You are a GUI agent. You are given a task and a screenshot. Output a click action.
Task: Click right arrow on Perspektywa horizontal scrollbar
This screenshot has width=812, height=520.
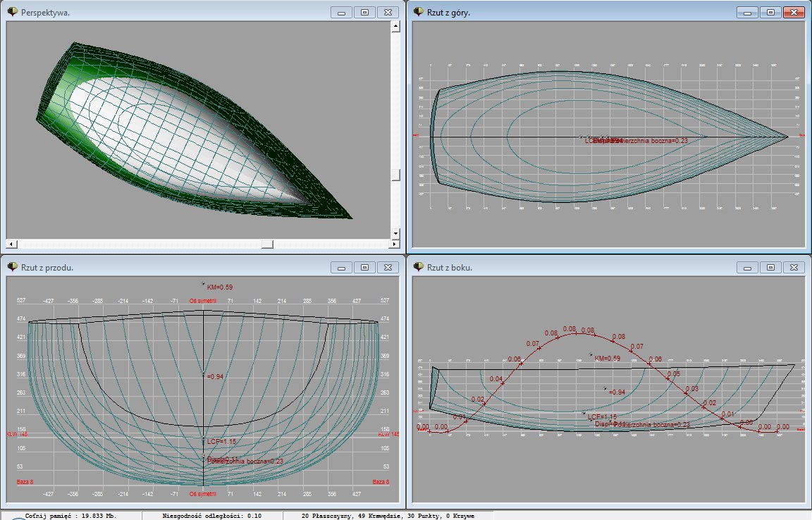click(x=386, y=244)
